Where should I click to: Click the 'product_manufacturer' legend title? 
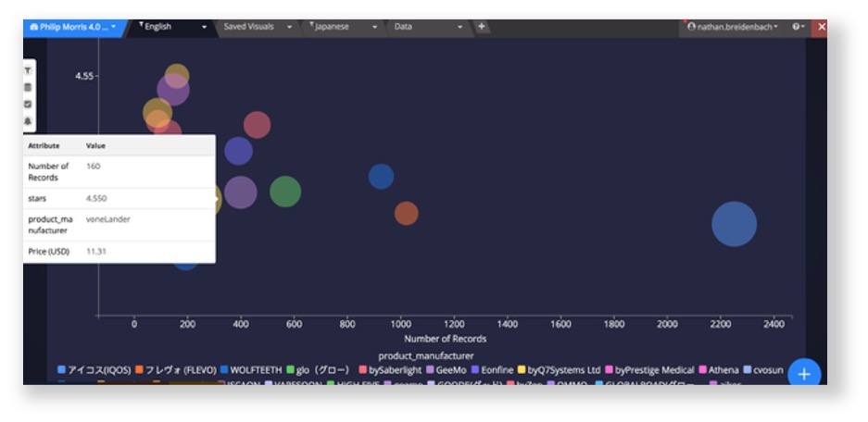point(426,355)
